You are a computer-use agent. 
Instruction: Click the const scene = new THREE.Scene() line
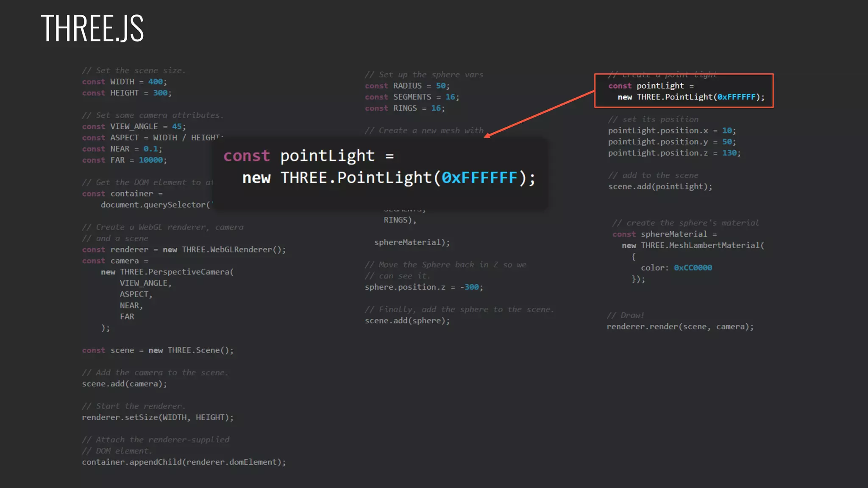tap(158, 350)
